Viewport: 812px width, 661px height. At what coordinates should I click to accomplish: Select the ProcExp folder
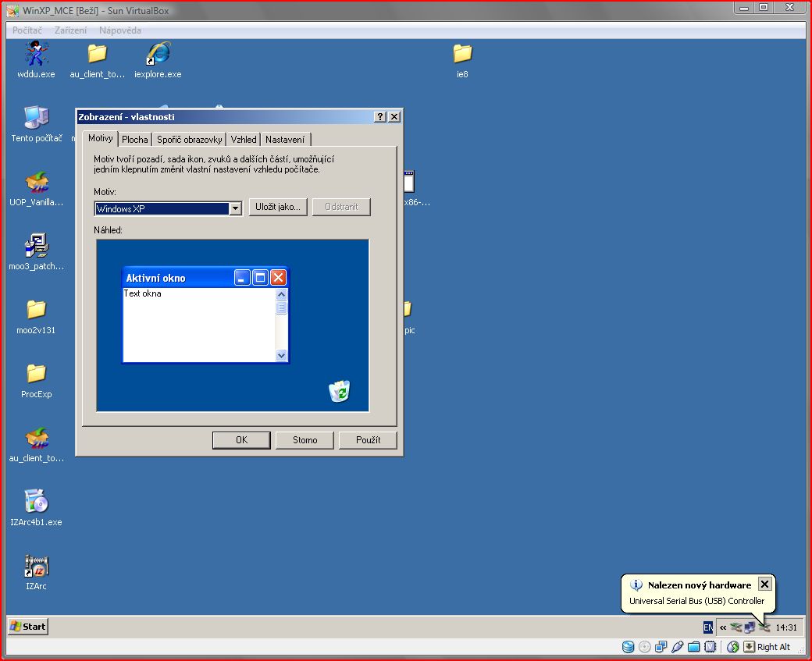pos(36,381)
